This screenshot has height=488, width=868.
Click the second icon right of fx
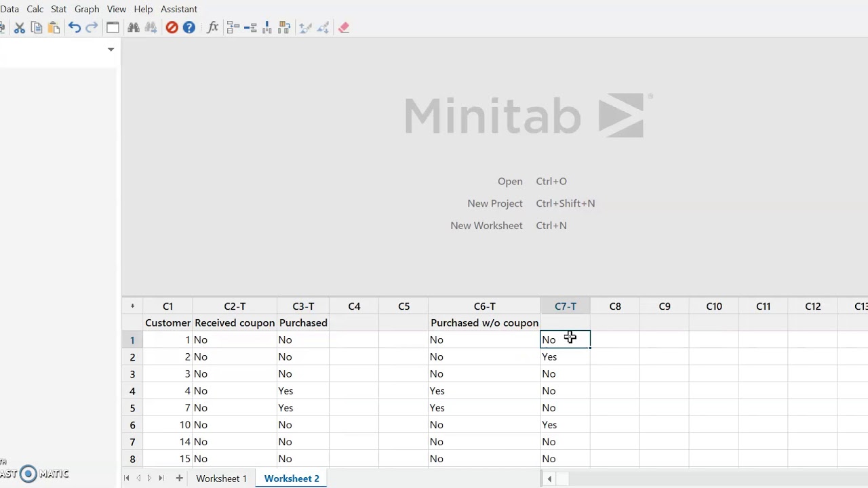pyautogui.click(x=250, y=28)
